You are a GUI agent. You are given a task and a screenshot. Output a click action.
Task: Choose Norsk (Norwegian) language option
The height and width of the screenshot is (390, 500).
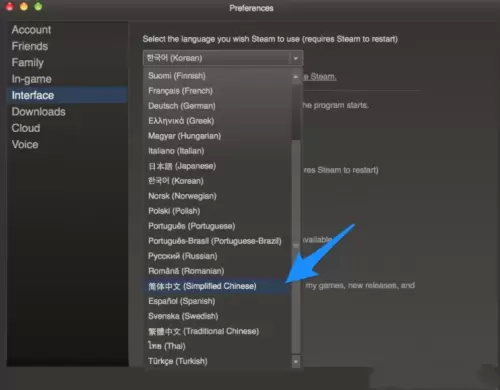(x=218, y=196)
